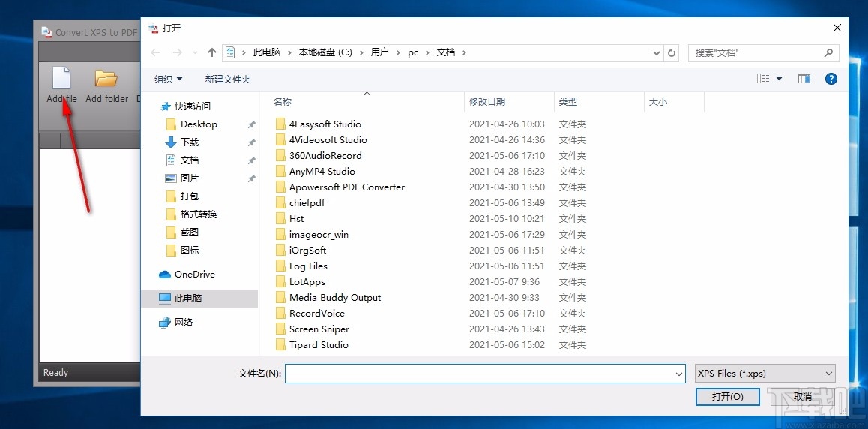This screenshot has width=868, height=429.
Task: Select the LotApps folder
Action: tap(307, 282)
